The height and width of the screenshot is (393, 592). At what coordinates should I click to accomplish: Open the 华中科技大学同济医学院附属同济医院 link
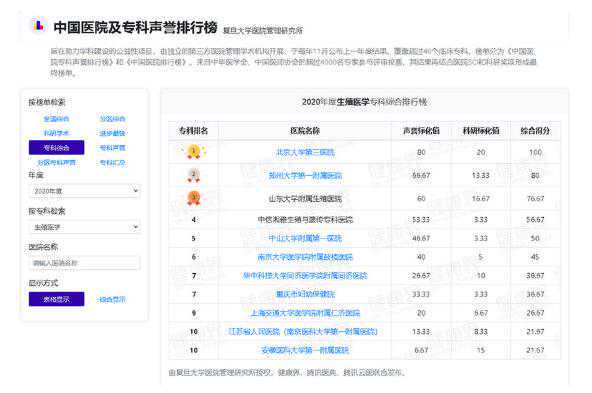point(305,276)
